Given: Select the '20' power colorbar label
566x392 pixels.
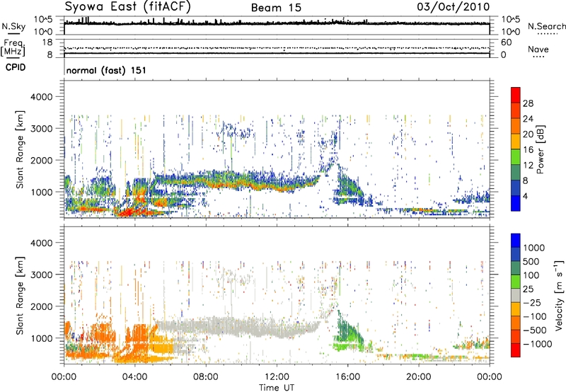Looking at the screenshot, I should click(x=528, y=134).
